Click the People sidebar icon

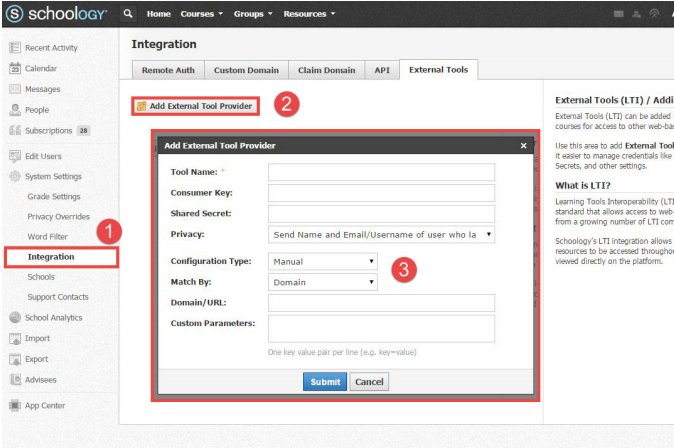coord(15,110)
